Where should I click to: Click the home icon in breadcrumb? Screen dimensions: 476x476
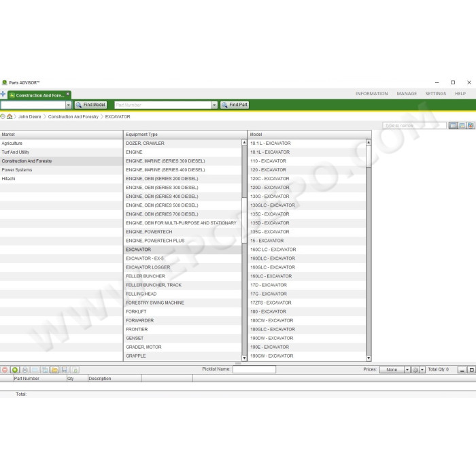pos(10,116)
